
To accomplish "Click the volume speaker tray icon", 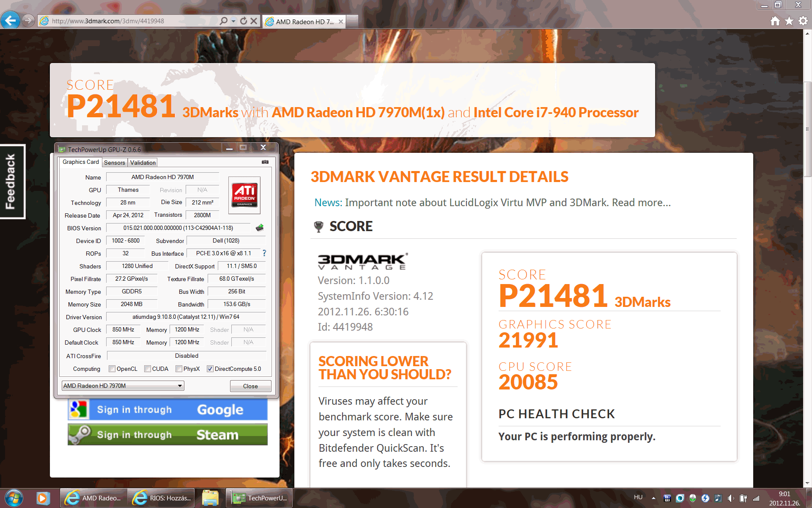I will (x=730, y=498).
